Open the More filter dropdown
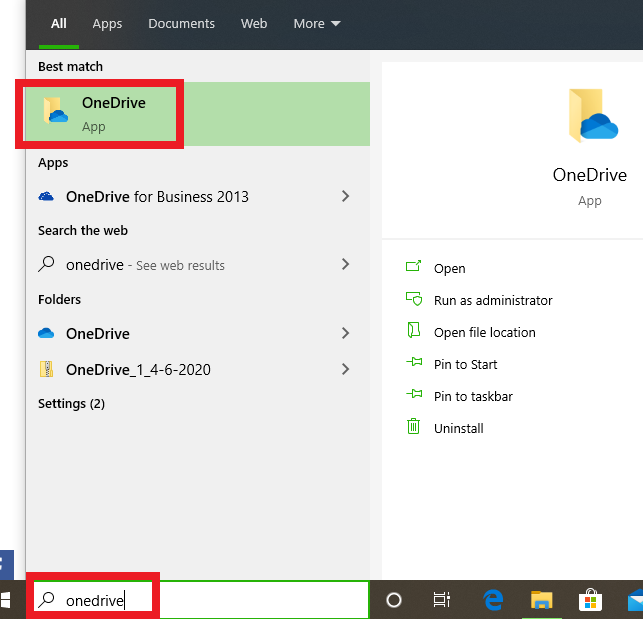Screen dimensions: 643x619 tap(317, 23)
